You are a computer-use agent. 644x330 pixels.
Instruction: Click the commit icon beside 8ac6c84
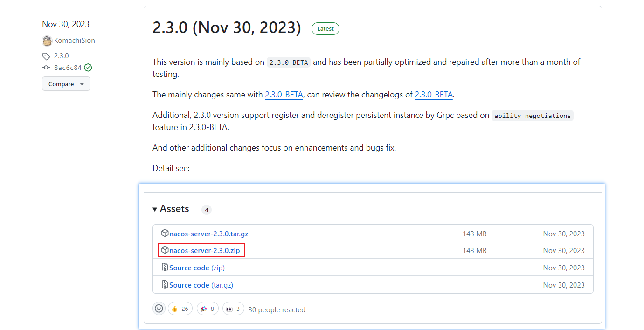pyautogui.click(x=46, y=68)
